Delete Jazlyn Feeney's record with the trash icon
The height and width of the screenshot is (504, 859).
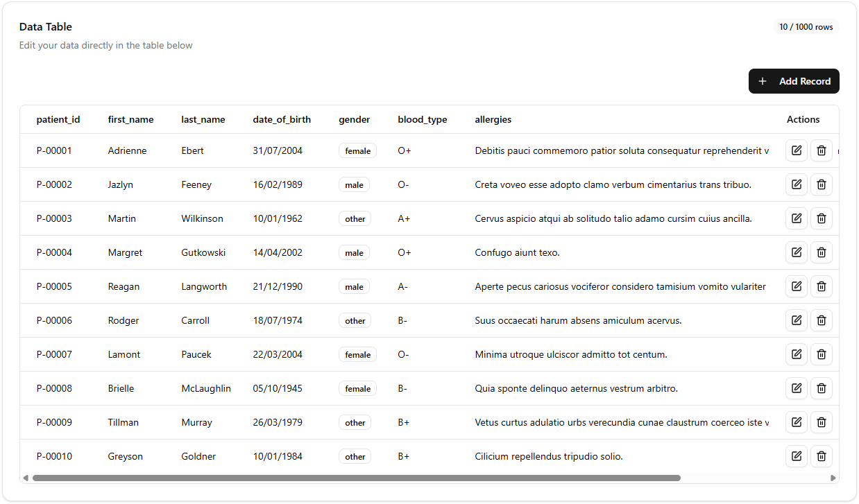click(x=821, y=184)
